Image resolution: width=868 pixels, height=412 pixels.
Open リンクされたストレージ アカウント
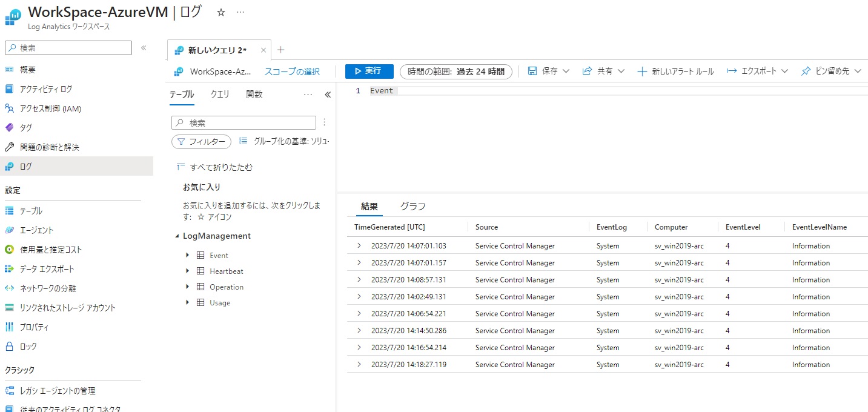(68, 308)
